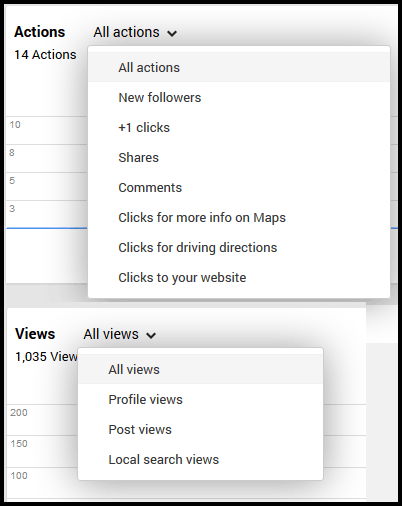This screenshot has height=506, width=402.
Task: Select +1 clicks option
Action: coord(239,127)
